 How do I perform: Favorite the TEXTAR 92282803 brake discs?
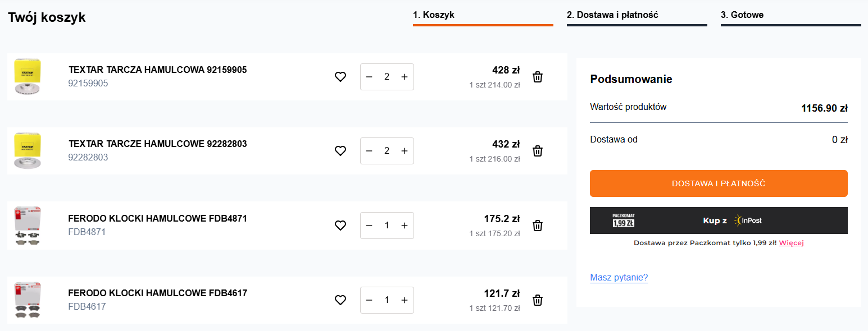click(x=340, y=151)
